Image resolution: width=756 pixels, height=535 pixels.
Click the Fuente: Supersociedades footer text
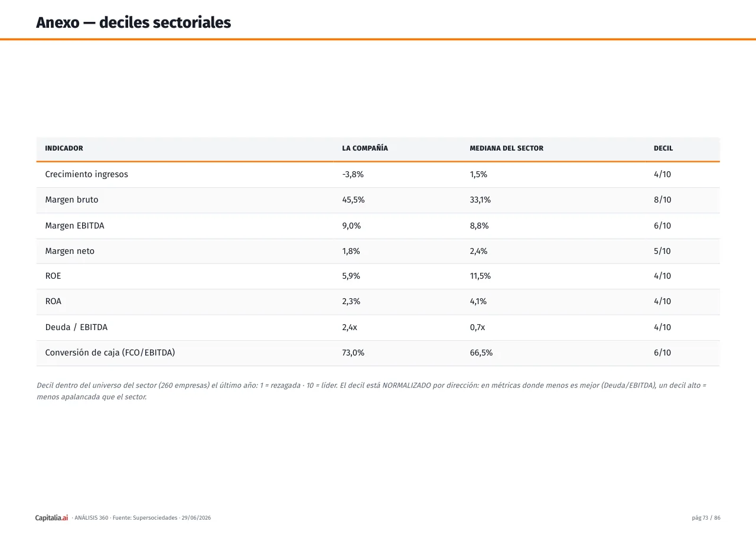145,518
